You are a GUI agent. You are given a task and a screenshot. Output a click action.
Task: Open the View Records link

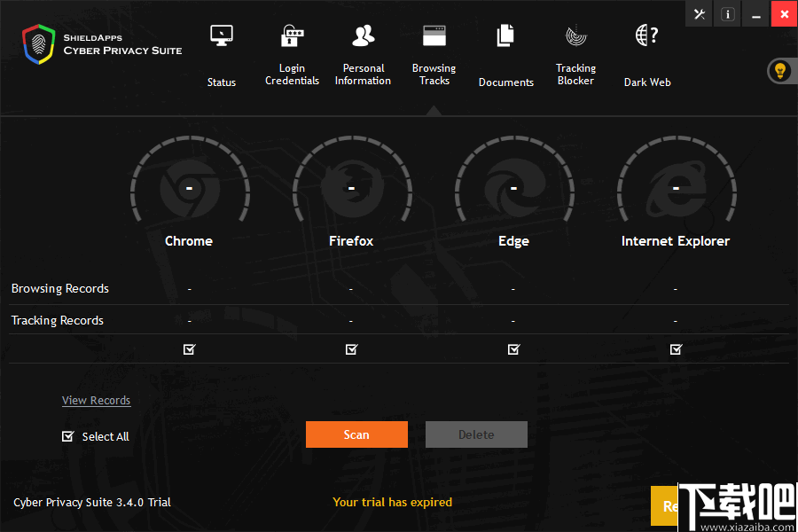coord(96,401)
